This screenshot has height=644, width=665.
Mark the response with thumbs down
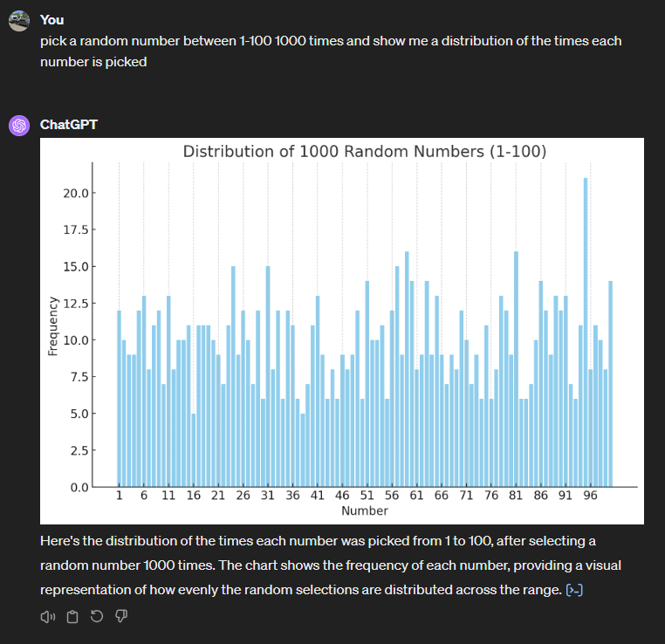click(122, 617)
